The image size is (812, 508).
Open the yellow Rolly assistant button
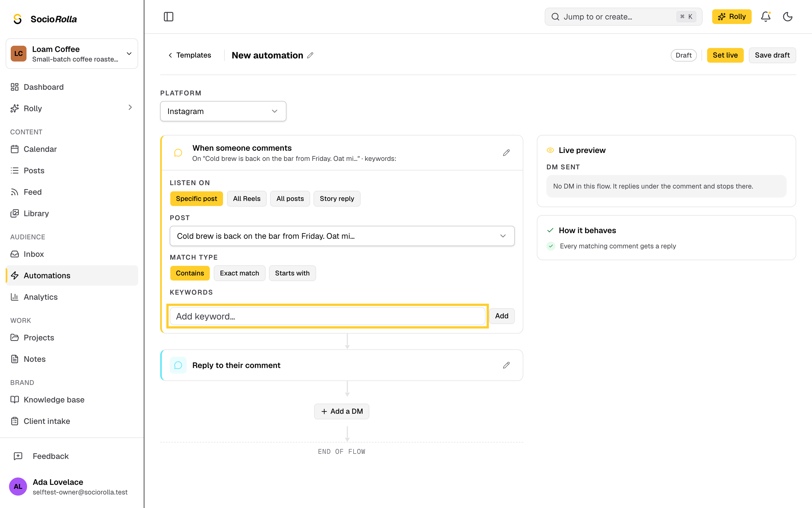(731, 17)
